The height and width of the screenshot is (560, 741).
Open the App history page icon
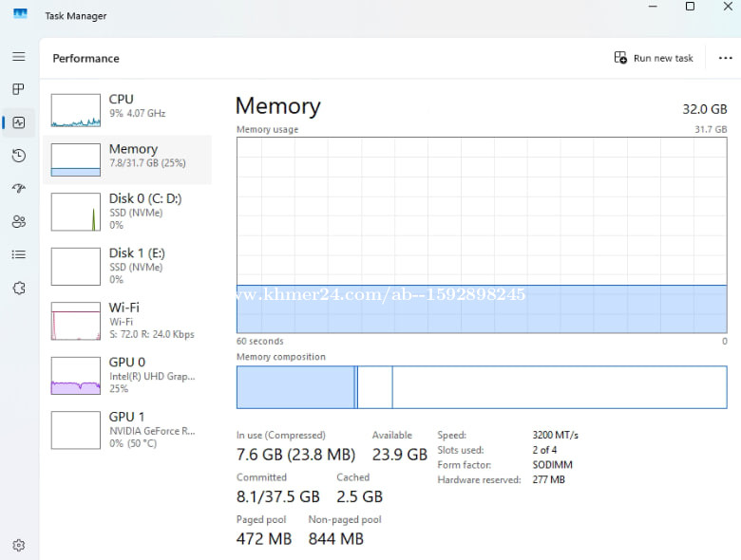18,156
